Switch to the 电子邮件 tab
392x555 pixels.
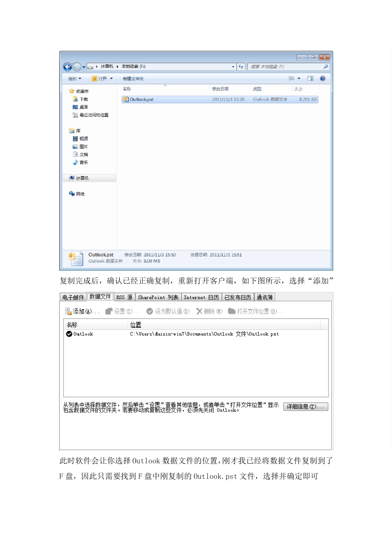73,297
